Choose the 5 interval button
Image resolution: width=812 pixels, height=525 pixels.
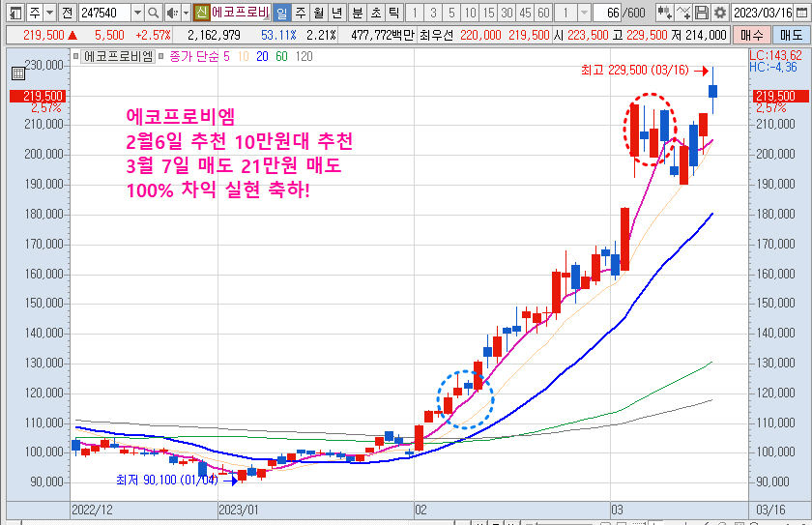pos(451,13)
